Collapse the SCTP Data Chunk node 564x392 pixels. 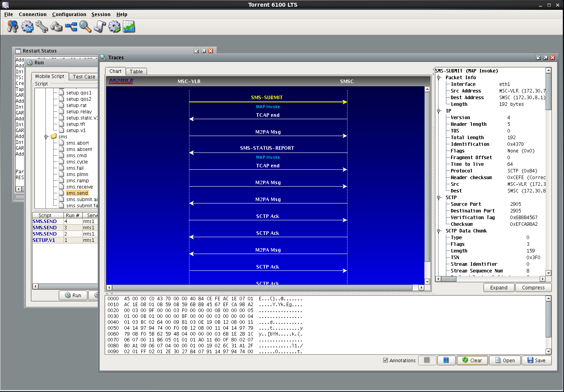click(x=439, y=231)
